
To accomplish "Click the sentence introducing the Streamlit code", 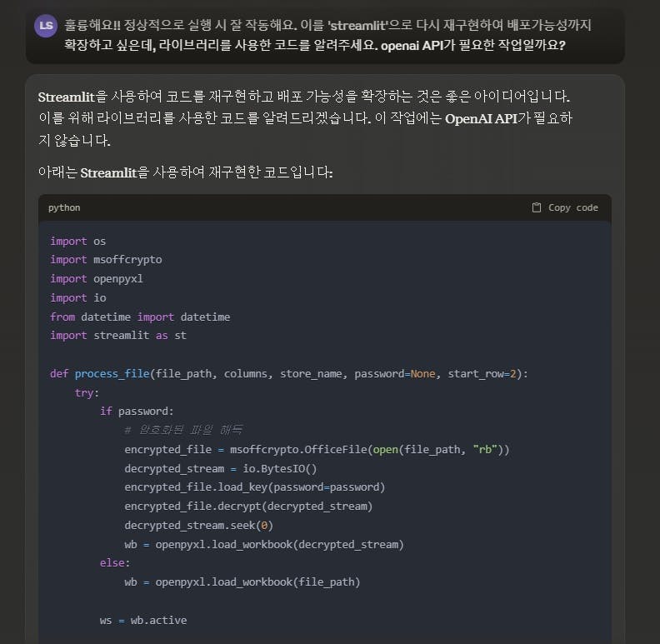I will (x=185, y=172).
